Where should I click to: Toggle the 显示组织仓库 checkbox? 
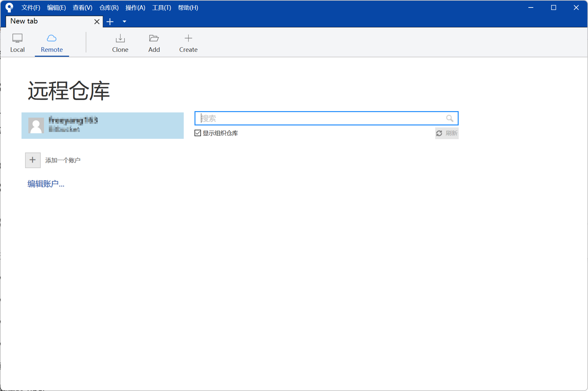[198, 133]
